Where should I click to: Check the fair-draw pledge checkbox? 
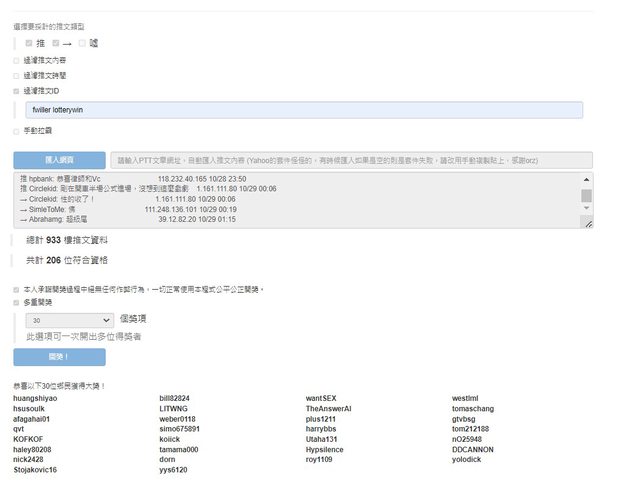[x=16, y=289]
